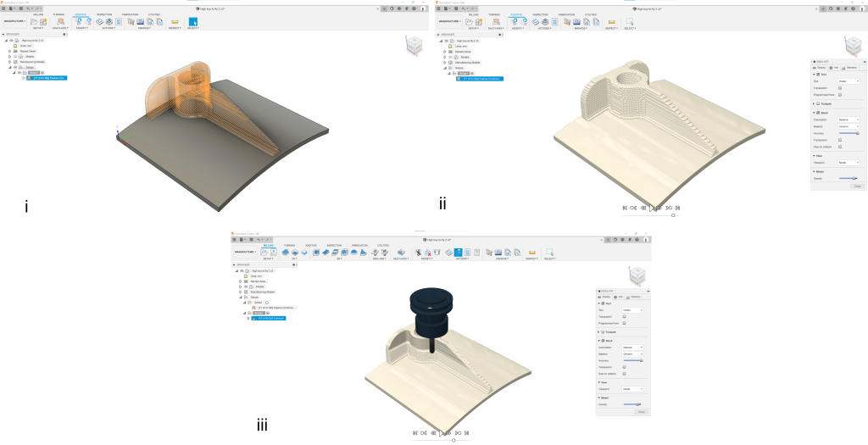Image resolution: width=868 pixels, height=445 pixels.
Task: Toggle Programmed Point checkbox in screenshot ii
Action: click(x=840, y=95)
